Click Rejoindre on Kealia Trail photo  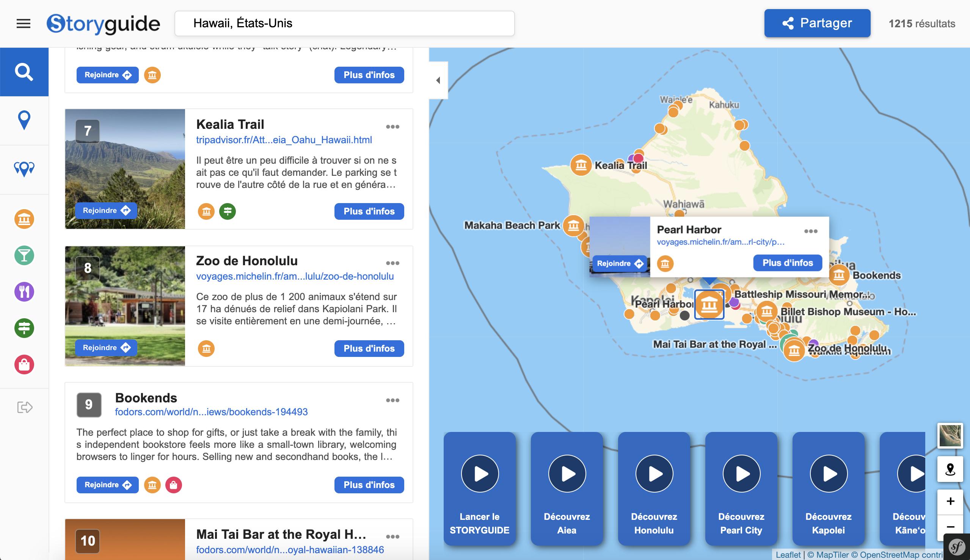pos(106,210)
